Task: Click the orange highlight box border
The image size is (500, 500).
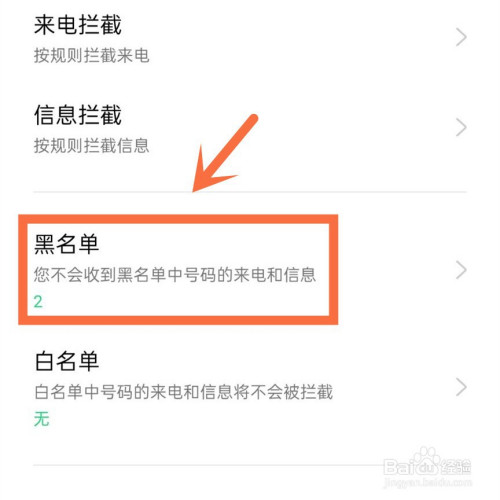Action: pyautogui.click(x=178, y=219)
